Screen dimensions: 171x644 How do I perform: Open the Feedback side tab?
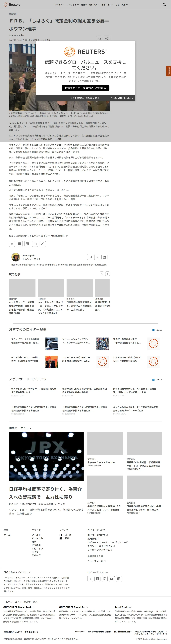(168, 71)
